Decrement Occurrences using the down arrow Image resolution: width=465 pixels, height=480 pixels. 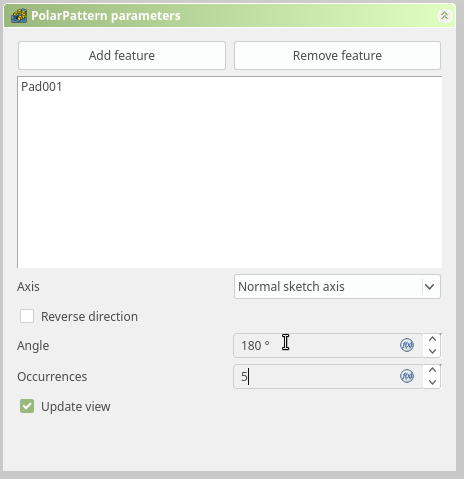pos(432,382)
